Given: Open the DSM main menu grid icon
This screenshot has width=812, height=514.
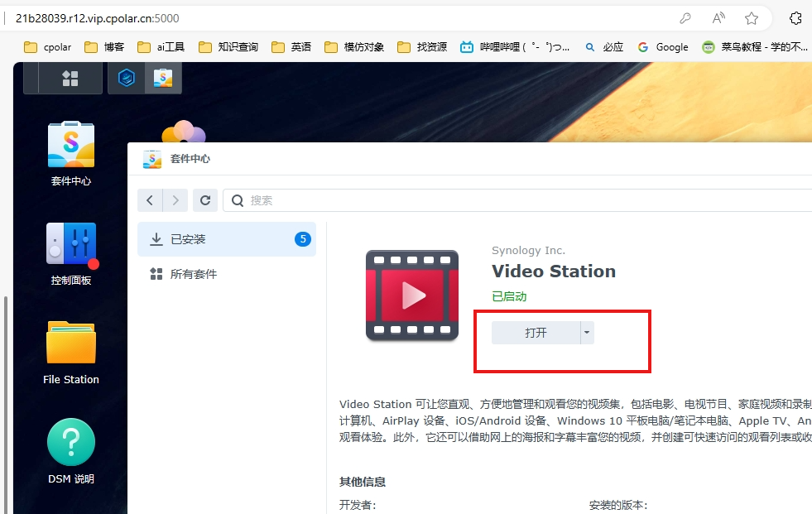Looking at the screenshot, I should pos(70,78).
